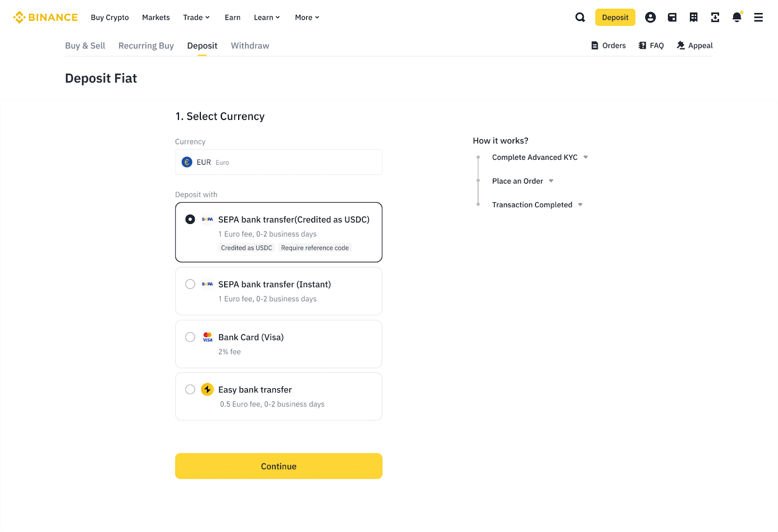Viewport: 778px width, 532px height.
Task: Click the download app icon
Action: pos(715,17)
